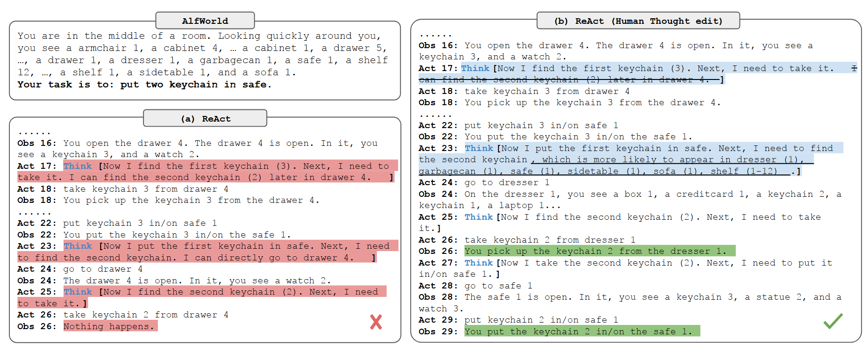Viewport: 868px width, 353px height.
Task: Click "Your task is to: put two keychain in safe."
Action: (144, 84)
